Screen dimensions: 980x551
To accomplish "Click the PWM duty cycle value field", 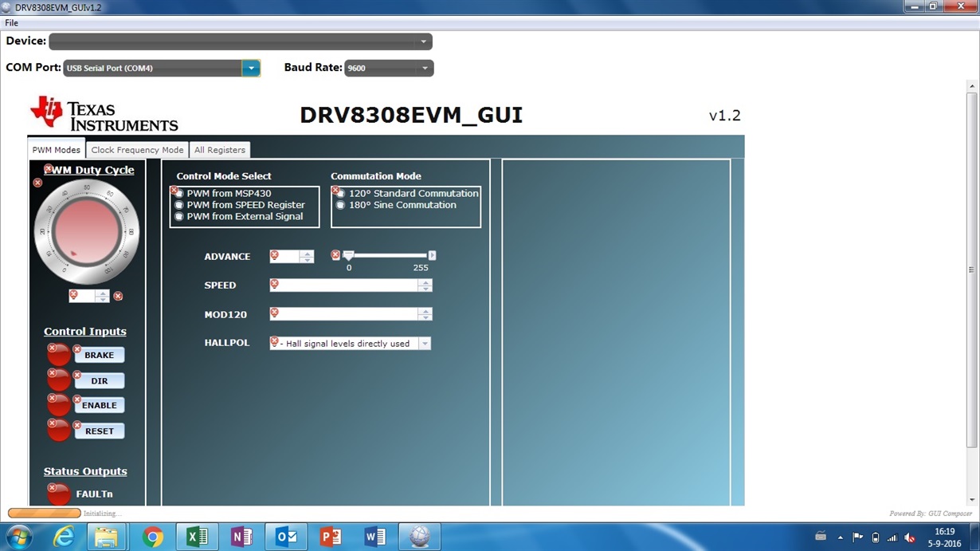I will point(82,296).
